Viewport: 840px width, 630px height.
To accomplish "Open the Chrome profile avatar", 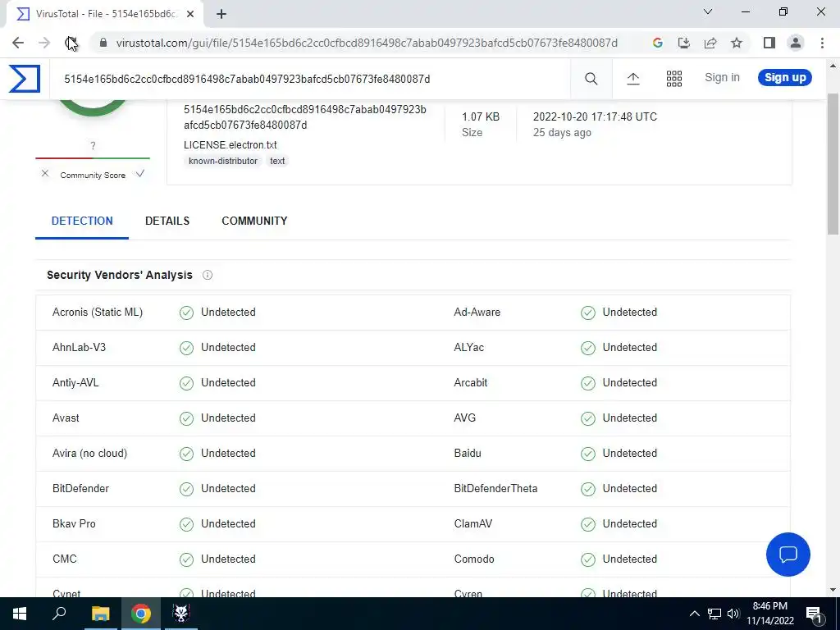I will [x=796, y=43].
